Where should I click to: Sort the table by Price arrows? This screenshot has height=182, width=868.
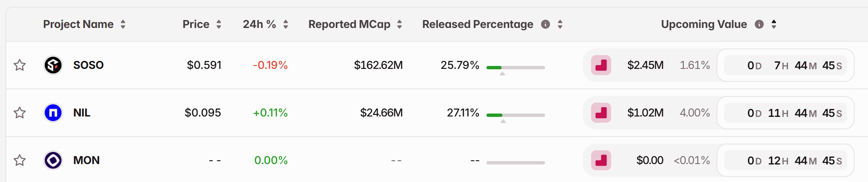click(x=219, y=24)
